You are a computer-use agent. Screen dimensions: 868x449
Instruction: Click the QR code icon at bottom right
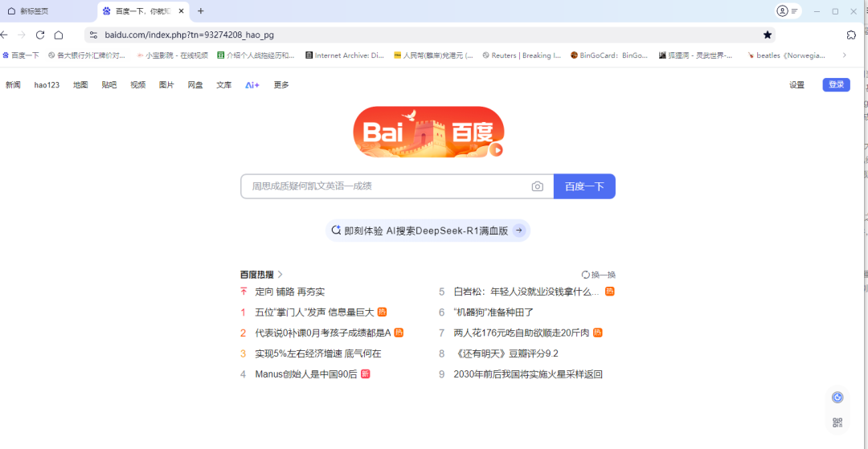point(837,422)
